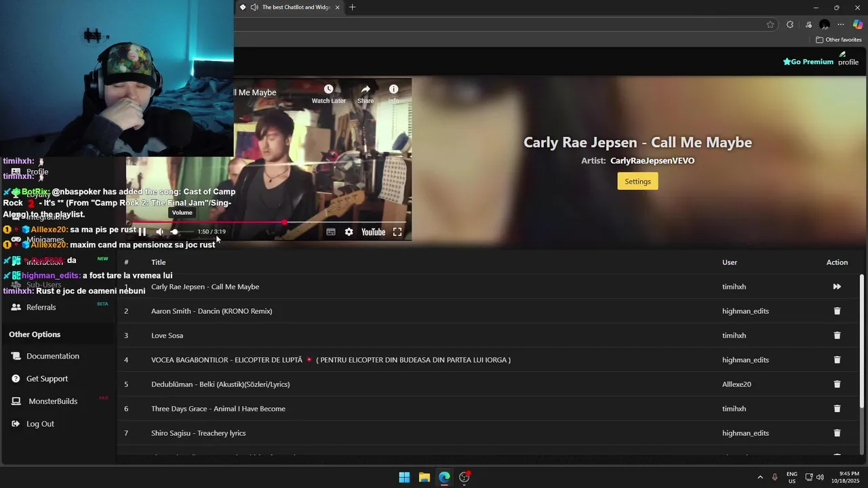
Task: Open the yellow Settings button
Action: [x=637, y=181]
